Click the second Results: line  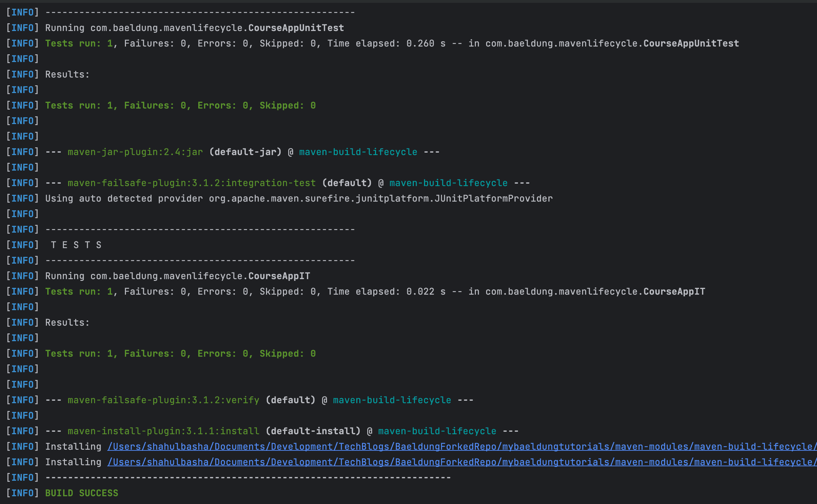[x=67, y=322]
